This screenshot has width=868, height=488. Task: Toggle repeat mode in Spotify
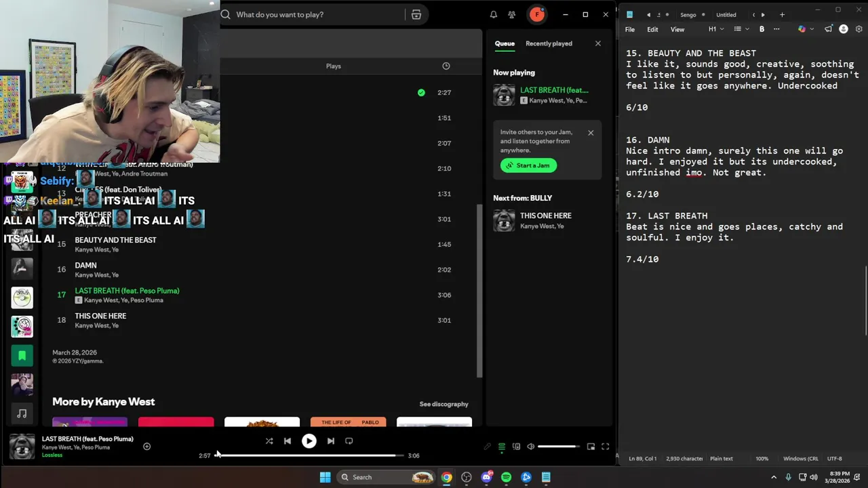349,441
